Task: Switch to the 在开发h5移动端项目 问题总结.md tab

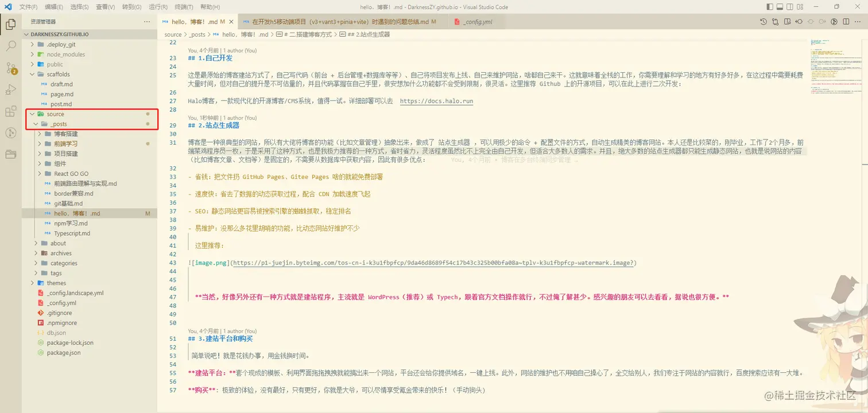Action: tap(342, 22)
